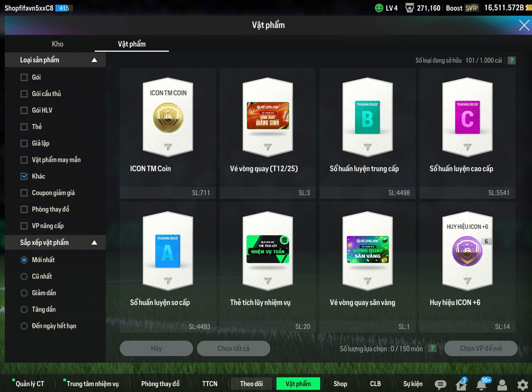Choose the Cũ nhất sort option
The image size is (532, 392).
[x=24, y=276]
